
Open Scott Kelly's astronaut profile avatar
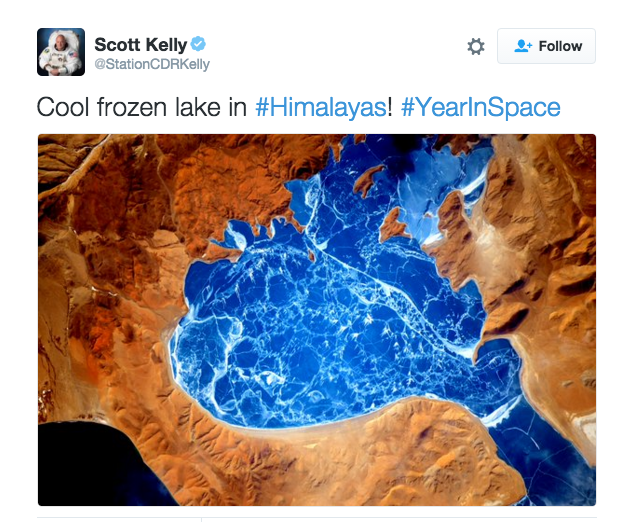pos(61,52)
